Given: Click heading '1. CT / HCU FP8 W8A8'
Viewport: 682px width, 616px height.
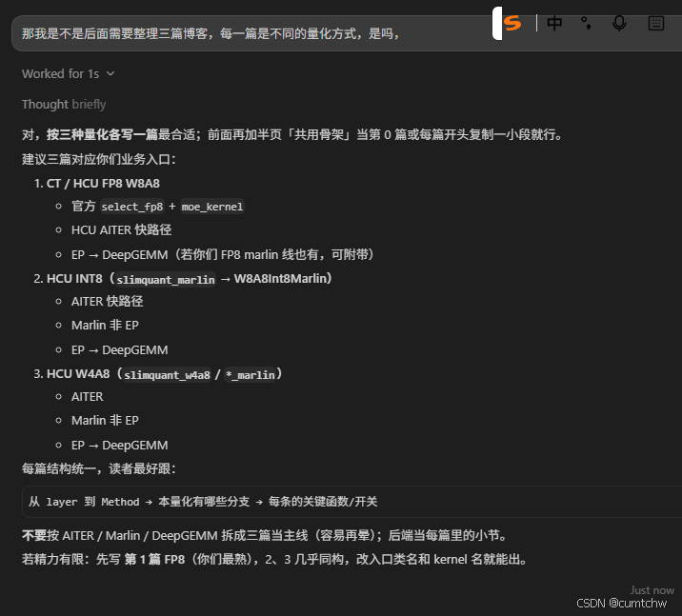Looking at the screenshot, I should [x=97, y=184].
